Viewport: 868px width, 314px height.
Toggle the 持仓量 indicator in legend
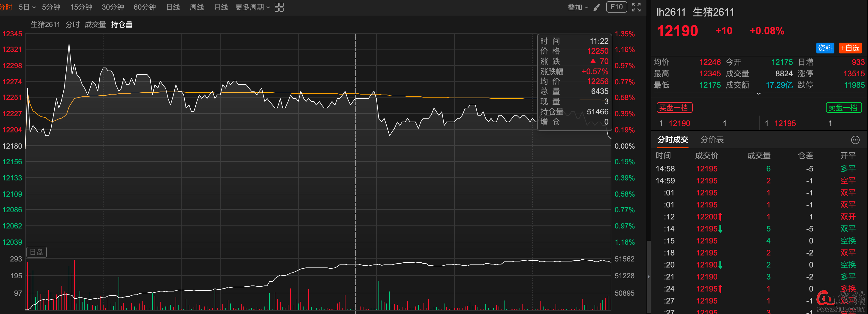[122, 25]
